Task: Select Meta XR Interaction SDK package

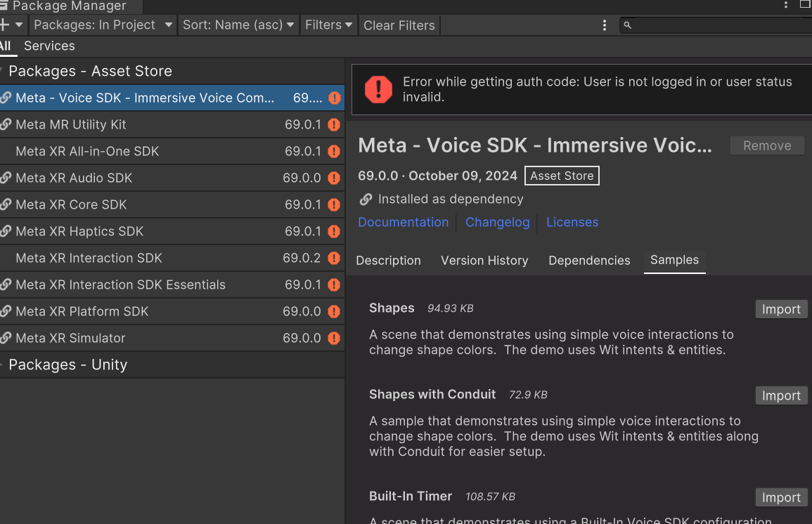Action: click(172, 258)
